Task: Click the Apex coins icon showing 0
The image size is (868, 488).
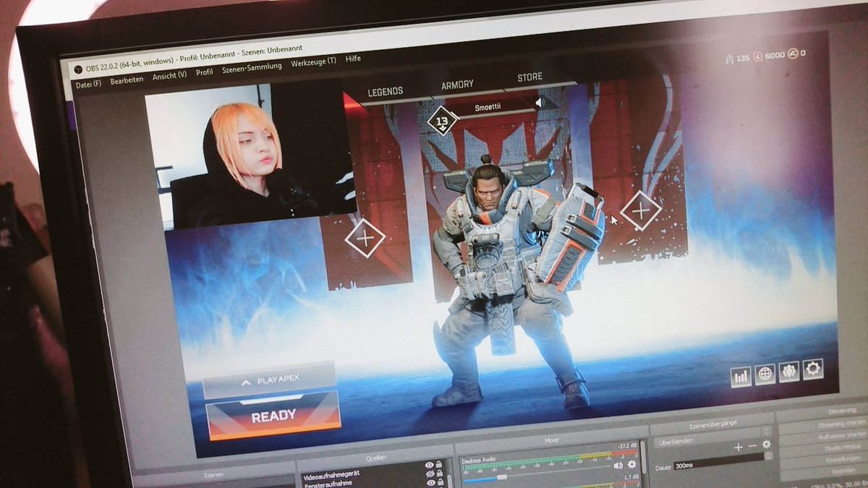Action: [793, 54]
